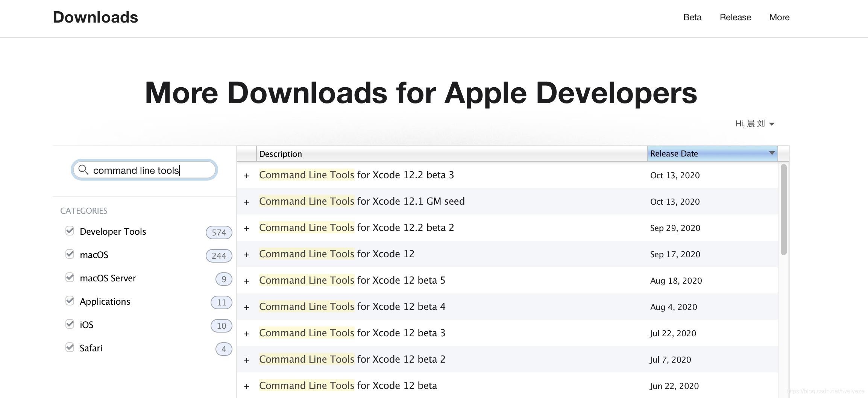Select Command Line Tools for Xcode 12 beta 4
This screenshot has height=398, width=868.
352,307
